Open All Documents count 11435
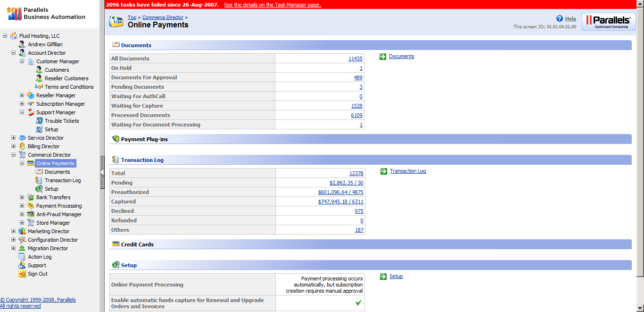Image resolution: width=644 pixels, height=312 pixels. (355, 59)
